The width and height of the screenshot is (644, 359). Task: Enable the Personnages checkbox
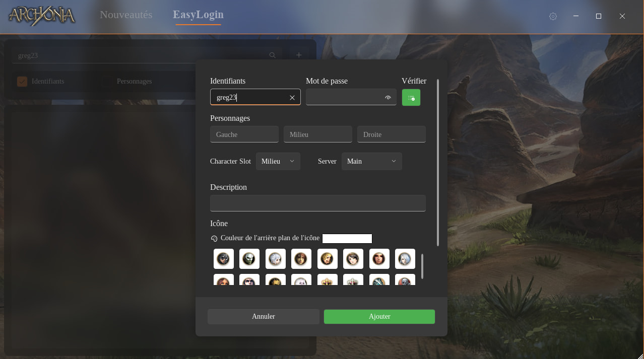[x=107, y=81]
